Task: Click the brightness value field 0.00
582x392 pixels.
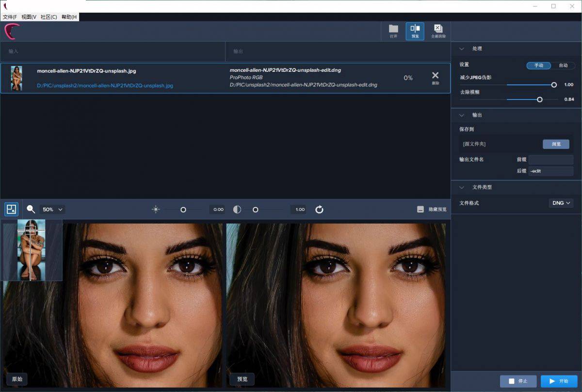Action: click(x=218, y=210)
